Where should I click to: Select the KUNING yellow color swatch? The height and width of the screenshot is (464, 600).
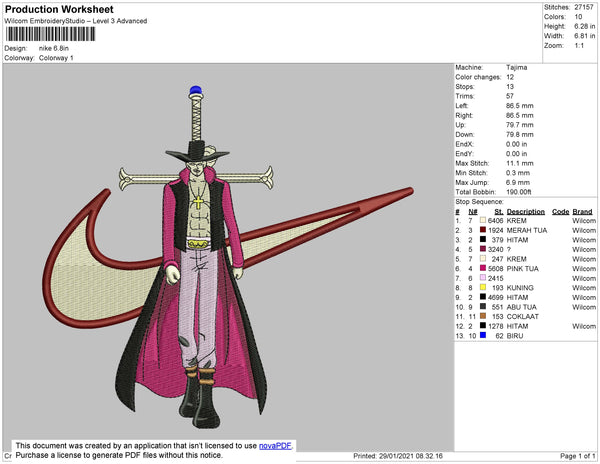pos(483,287)
